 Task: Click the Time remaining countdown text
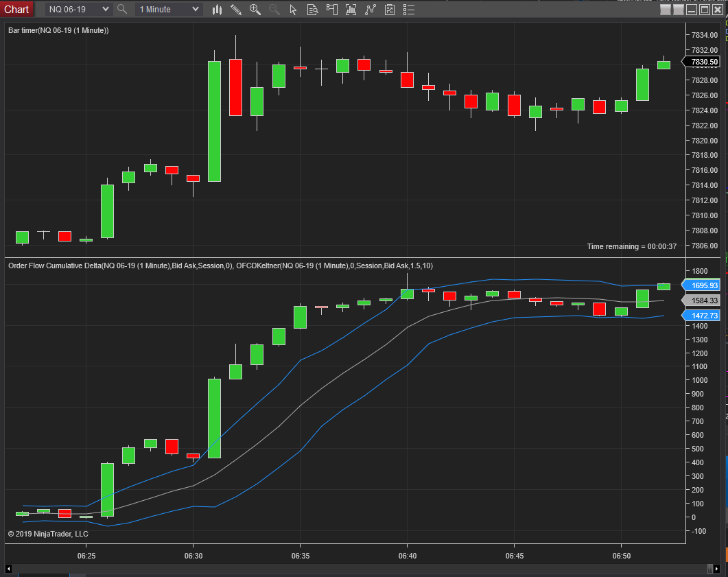coord(631,246)
